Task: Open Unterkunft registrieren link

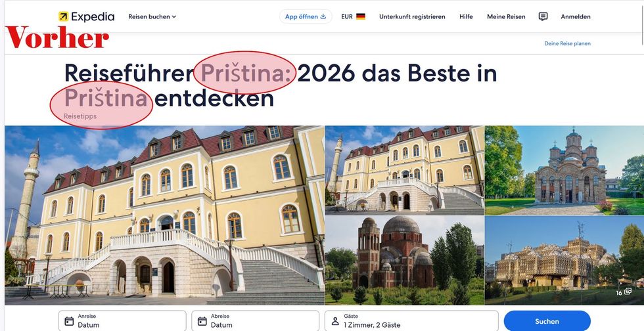Action: tap(411, 16)
